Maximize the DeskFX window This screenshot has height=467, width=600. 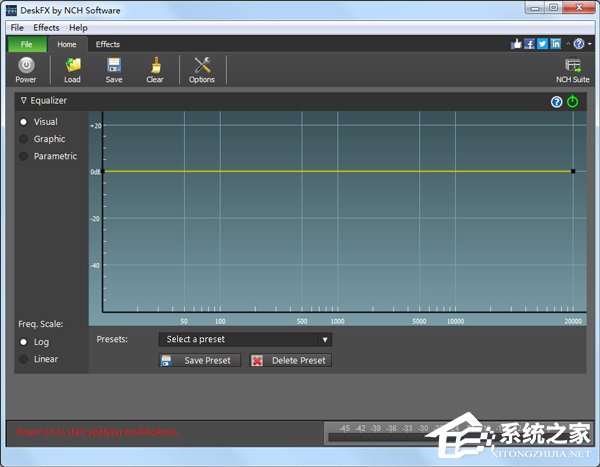[553, 8]
